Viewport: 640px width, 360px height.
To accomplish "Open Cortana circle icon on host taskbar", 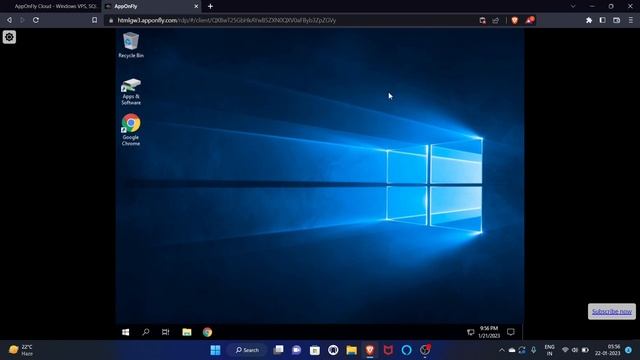I will [x=406, y=350].
